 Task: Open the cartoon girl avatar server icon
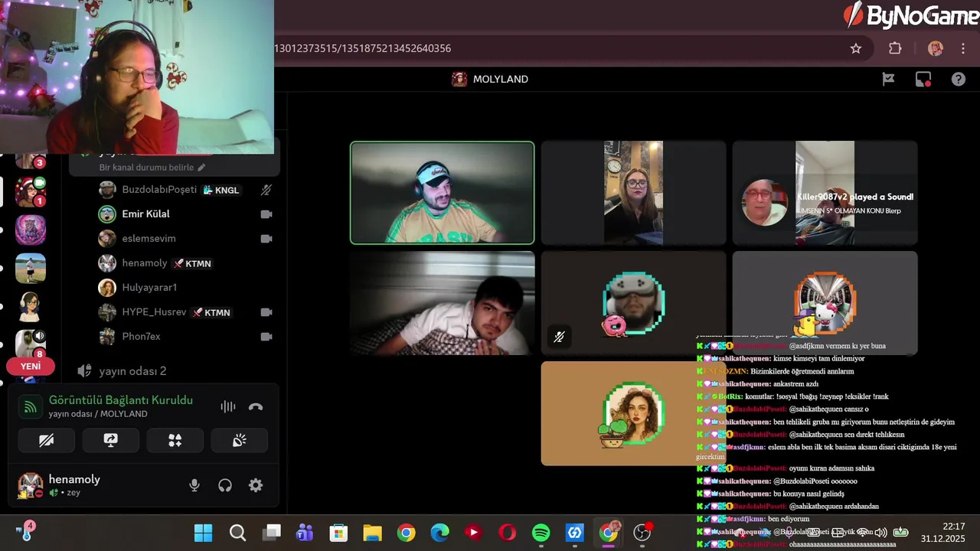pos(31,306)
